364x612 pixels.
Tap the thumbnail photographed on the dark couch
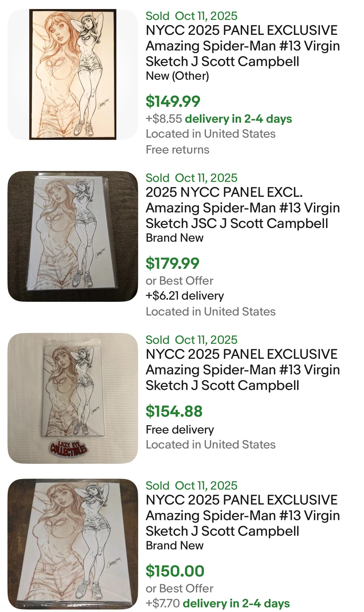pos(72,236)
